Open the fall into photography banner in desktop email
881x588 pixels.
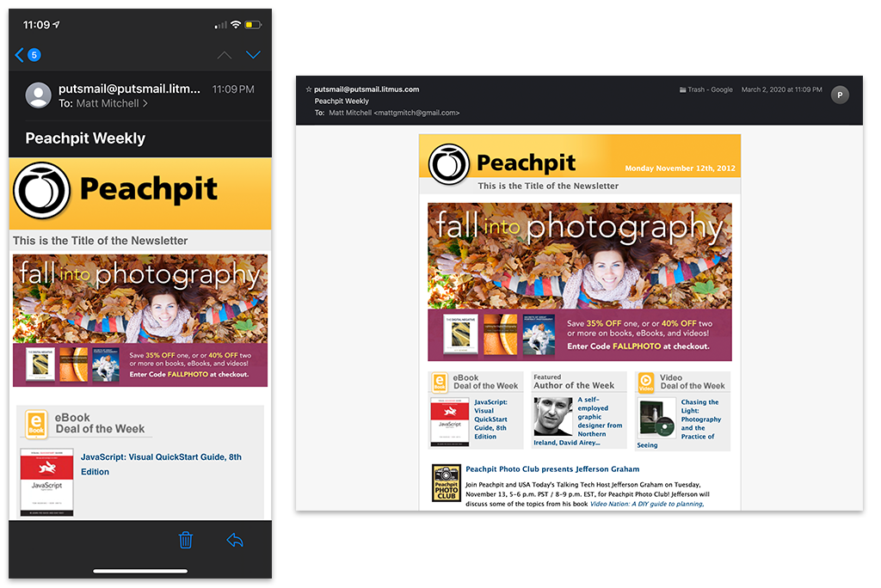(579, 282)
